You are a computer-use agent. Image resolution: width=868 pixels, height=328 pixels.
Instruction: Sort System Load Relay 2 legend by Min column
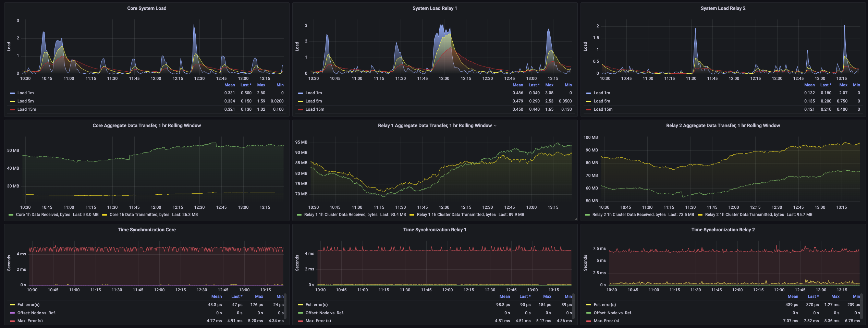tap(856, 85)
